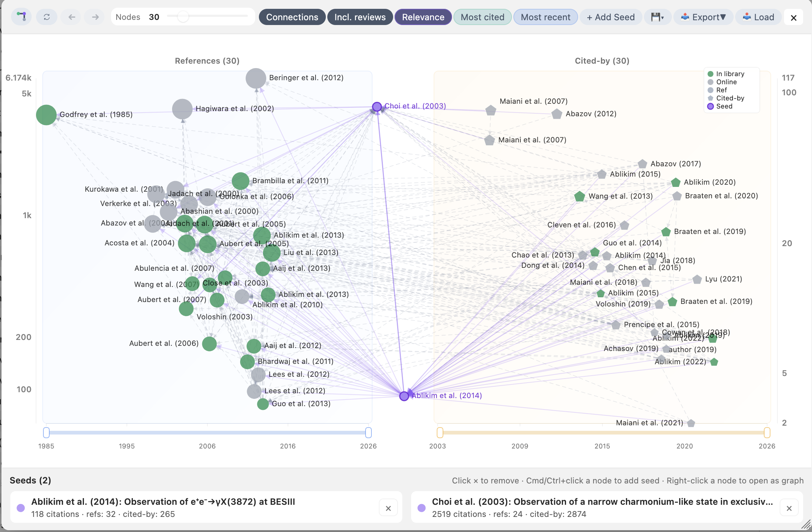
Task: Open the Export dropdown menu
Action: [x=703, y=17]
